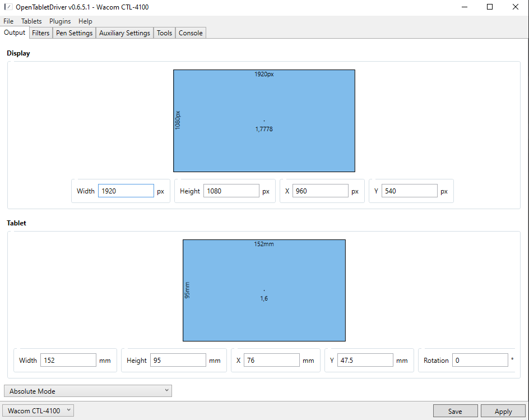This screenshot has width=529, height=420.
Task: Open the File menu
Action: click(8, 21)
